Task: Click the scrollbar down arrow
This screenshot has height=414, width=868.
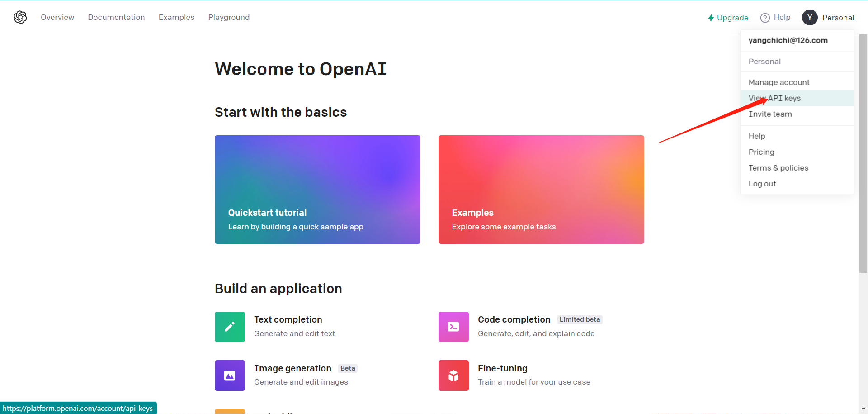Action: pyautogui.click(x=863, y=409)
